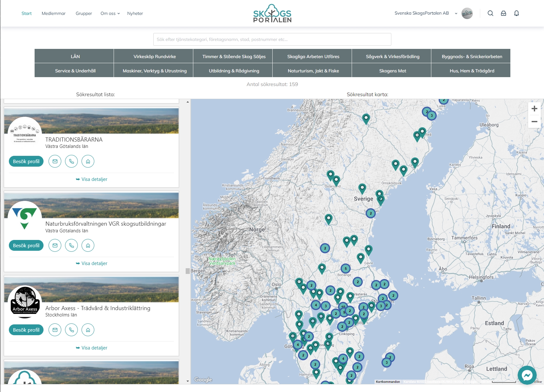
Task: Select Sågverk & Virkesförädling category
Action: pyautogui.click(x=392, y=56)
